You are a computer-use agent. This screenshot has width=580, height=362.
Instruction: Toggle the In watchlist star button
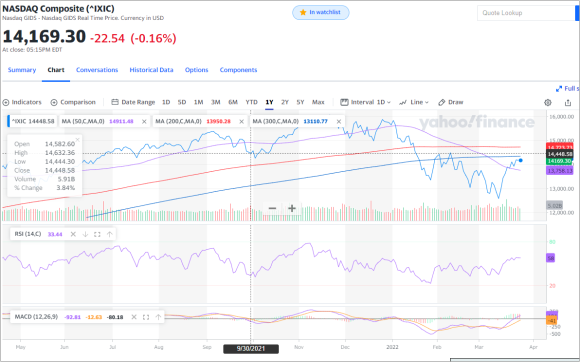tap(321, 13)
